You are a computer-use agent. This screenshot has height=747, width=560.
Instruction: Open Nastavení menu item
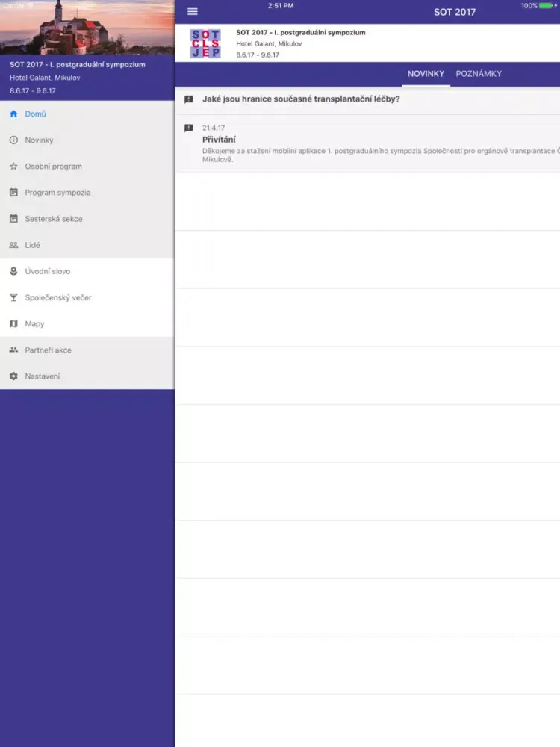click(87, 376)
